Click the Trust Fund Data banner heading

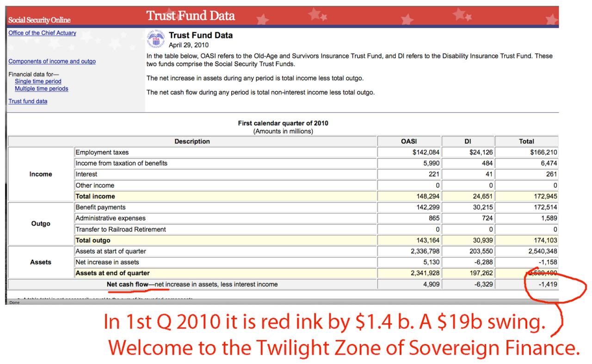191,16
